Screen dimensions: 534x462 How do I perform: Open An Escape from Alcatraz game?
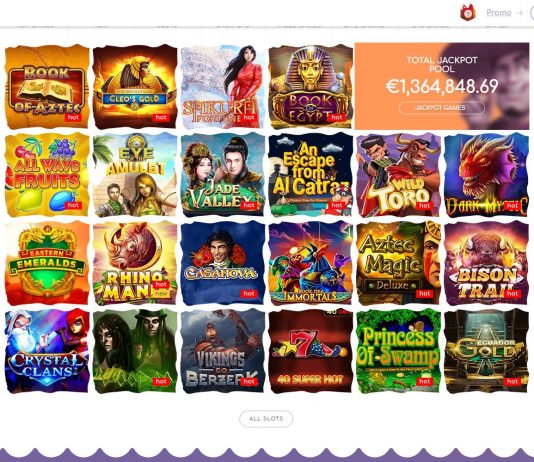click(x=311, y=175)
